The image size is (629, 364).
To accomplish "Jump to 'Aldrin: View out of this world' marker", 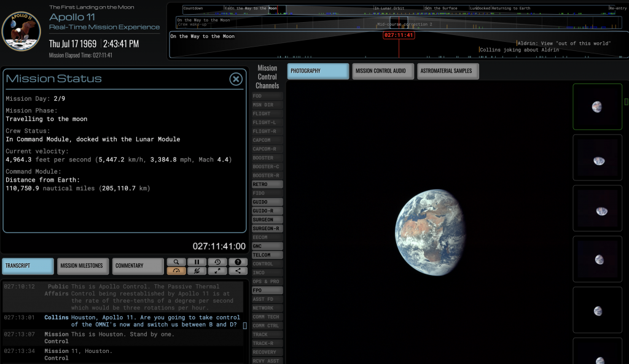I will pos(564,44).
